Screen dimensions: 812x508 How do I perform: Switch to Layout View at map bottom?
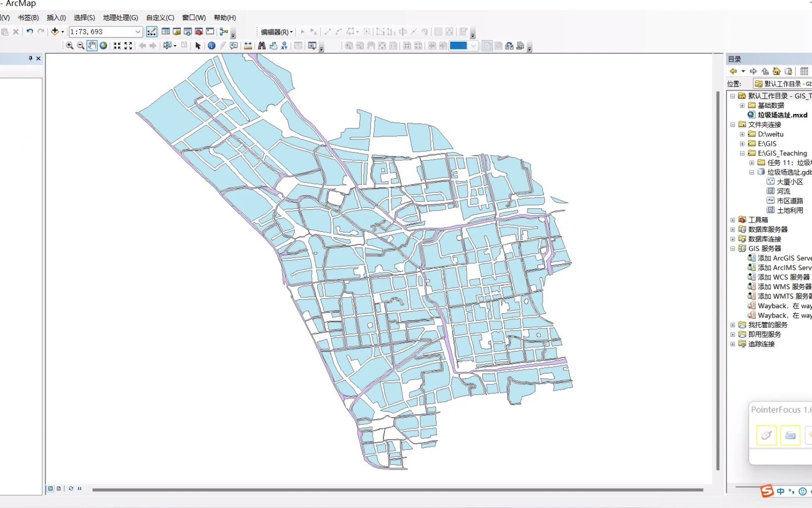[x=58, y=488]
